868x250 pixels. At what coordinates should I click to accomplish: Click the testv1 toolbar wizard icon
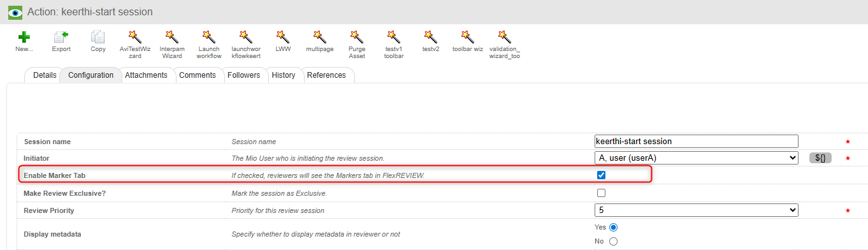(394, 37)
